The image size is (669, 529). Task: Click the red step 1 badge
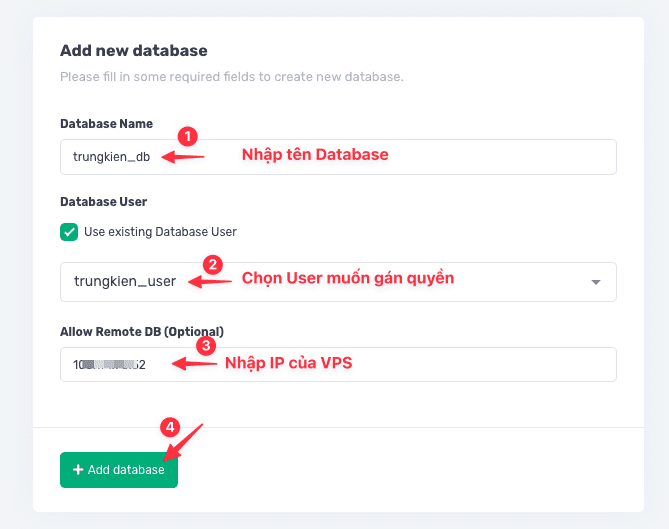click(187, 135)
